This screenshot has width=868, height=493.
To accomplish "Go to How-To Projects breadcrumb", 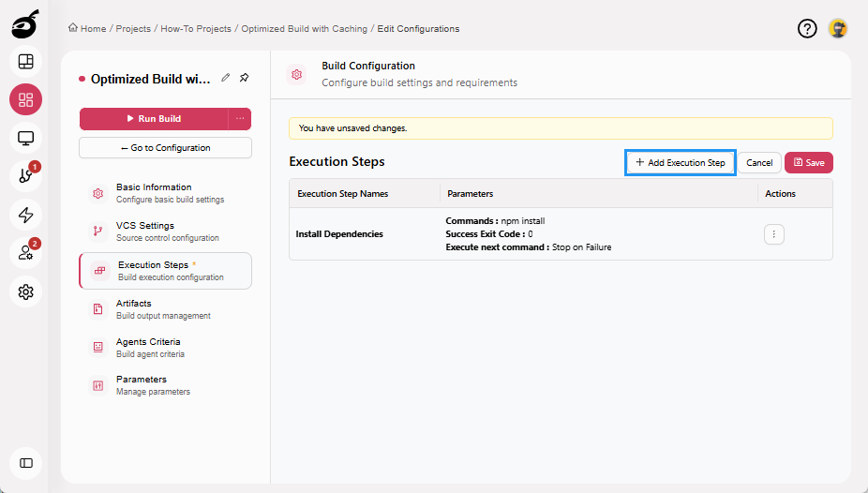I will [196, 29].
